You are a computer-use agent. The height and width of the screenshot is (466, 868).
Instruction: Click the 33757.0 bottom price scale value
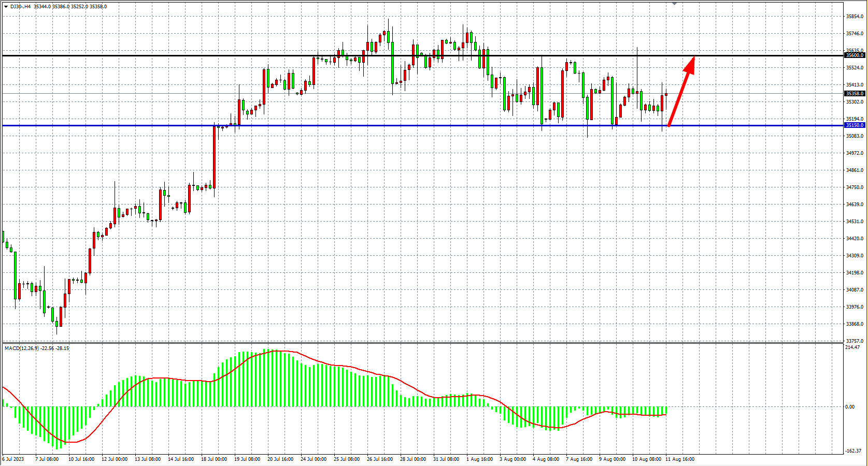(x=854, y=341)
